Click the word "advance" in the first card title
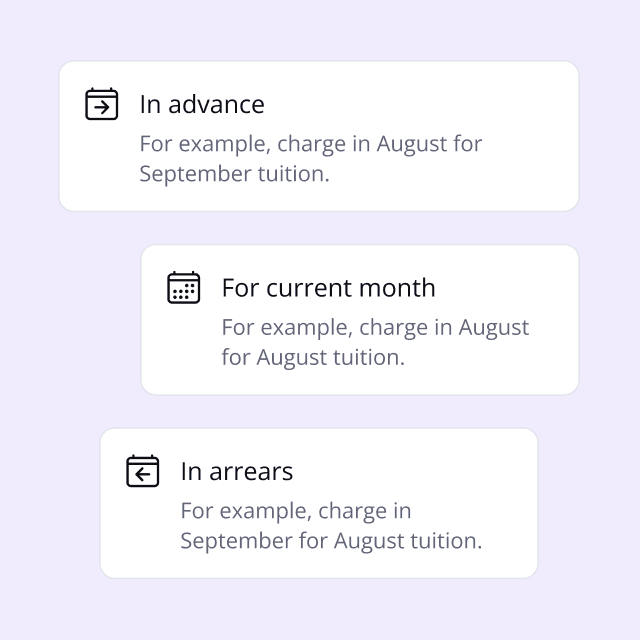Screen dimensions: 640x640 click(216, 104)
